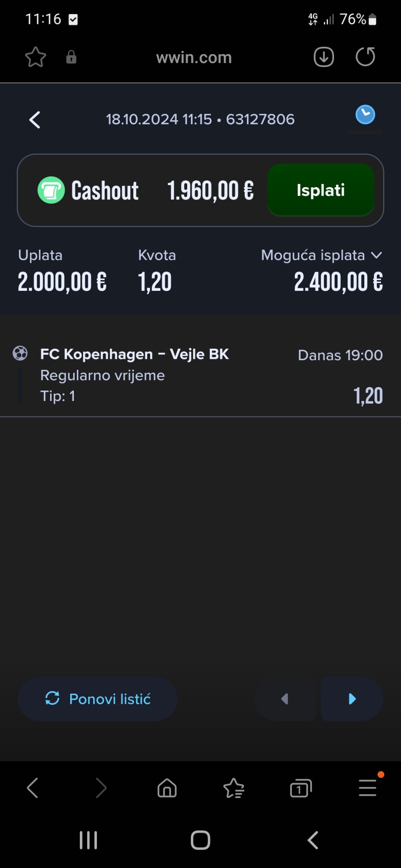Open the browser tabs switcher
The height and width of the screenshot is (868, 401).
click(301, 788)
